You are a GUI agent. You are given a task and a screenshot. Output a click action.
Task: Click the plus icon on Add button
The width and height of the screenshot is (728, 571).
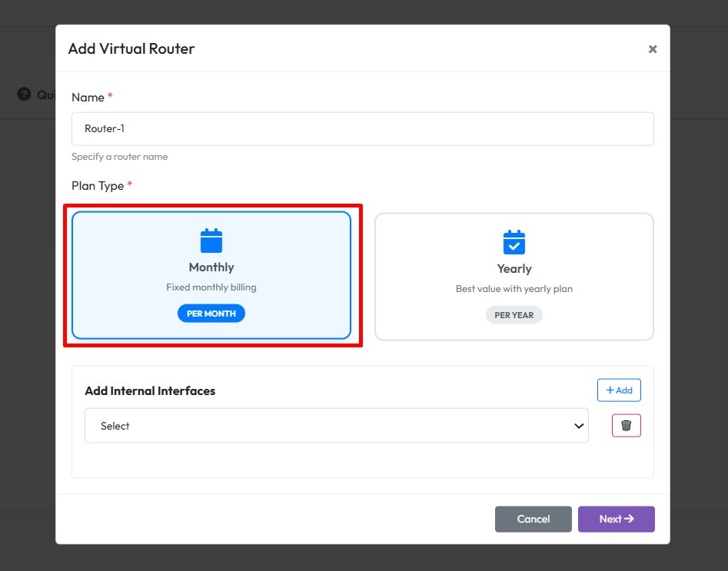tap(610, 390)
